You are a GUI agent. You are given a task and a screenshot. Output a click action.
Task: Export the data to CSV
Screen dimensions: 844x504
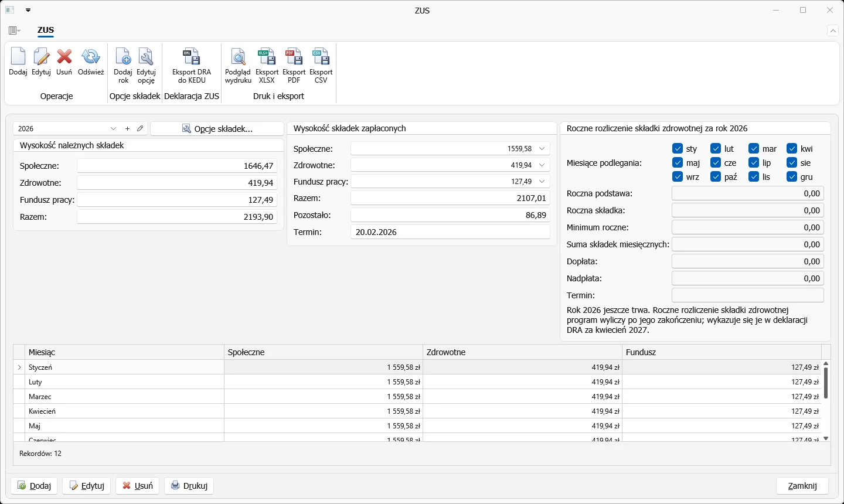point(321,66)
